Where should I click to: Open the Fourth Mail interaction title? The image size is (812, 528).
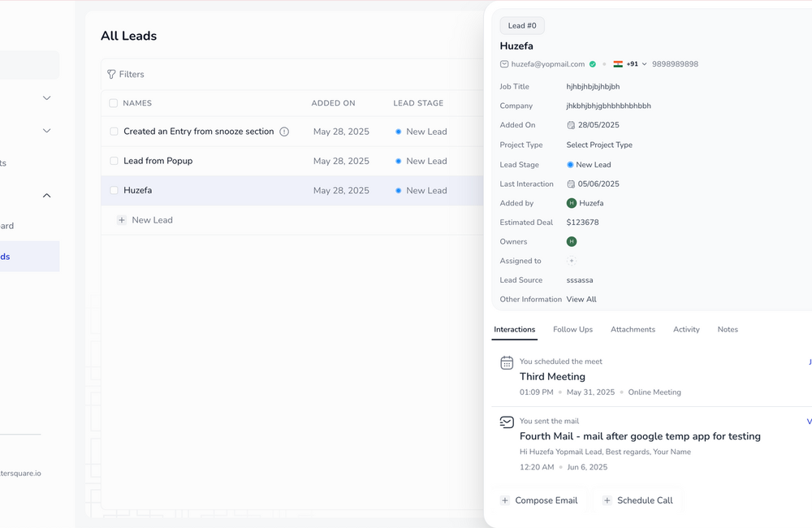(640, 436)
